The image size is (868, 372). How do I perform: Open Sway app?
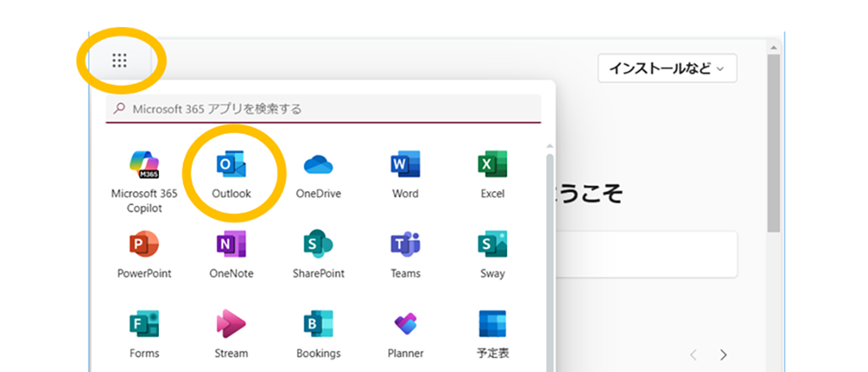[x=492, y=245]
